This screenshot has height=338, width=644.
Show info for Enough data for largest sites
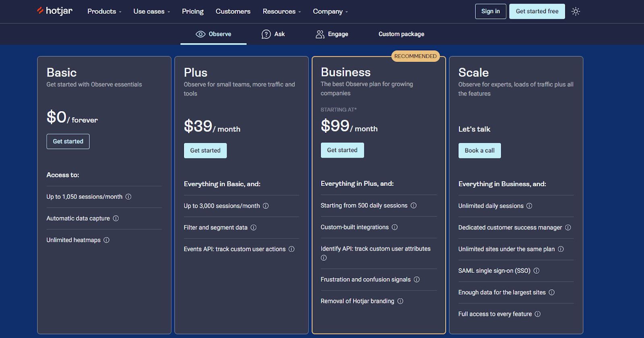(552, 293)
